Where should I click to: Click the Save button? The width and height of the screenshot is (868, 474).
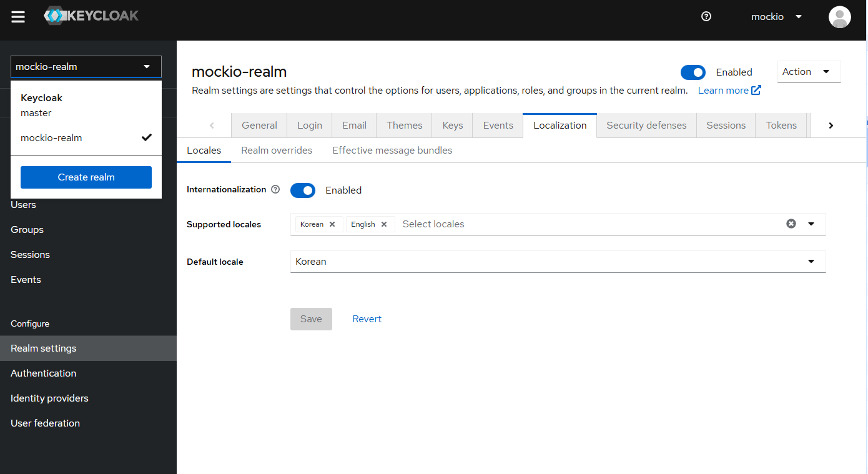pos(311,319)
